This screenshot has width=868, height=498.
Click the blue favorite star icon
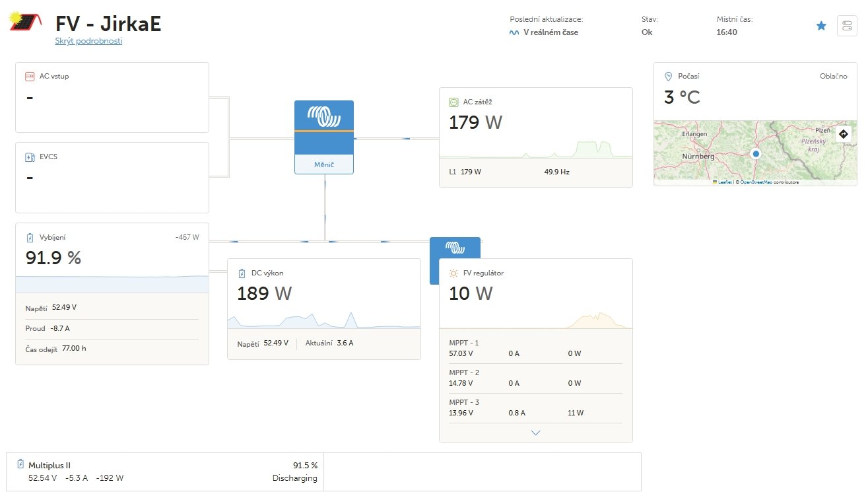pos(821,26)
